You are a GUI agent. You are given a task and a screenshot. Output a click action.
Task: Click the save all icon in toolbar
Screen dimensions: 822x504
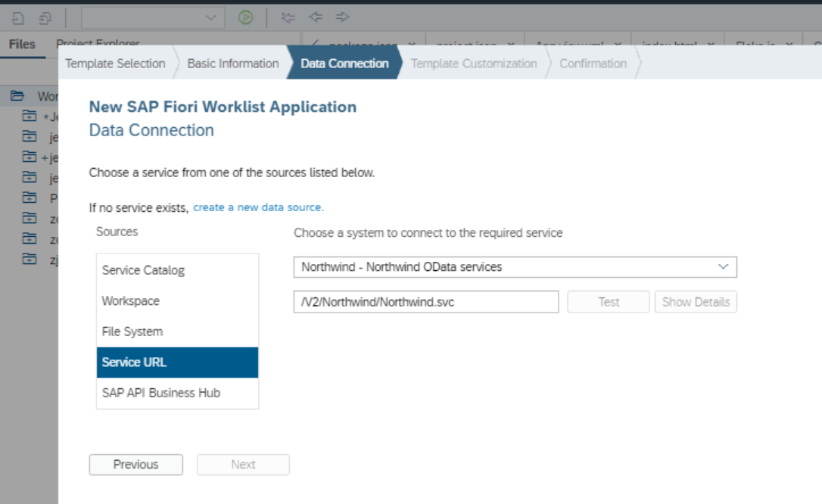(45, 18)
